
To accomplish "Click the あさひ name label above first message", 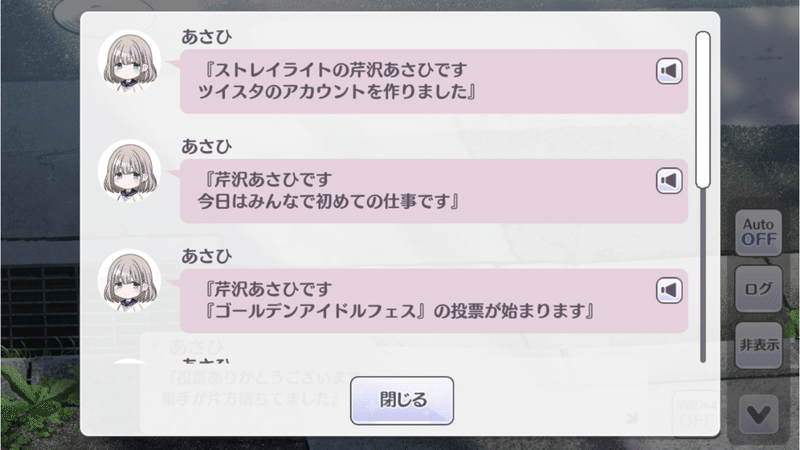I will (207, 37).
